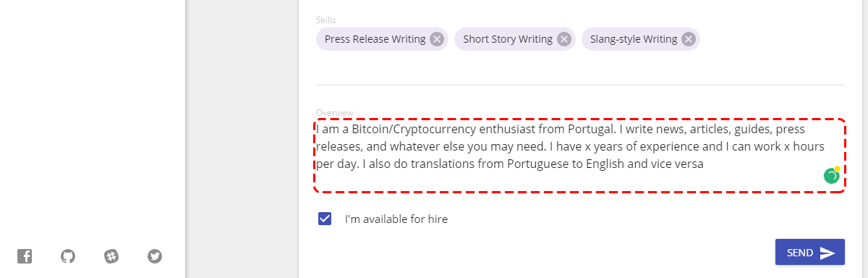Click the "I'm available for hire" label
This screenshot has height=278, width=868.
pyautogui.click(x=396, y=219)
